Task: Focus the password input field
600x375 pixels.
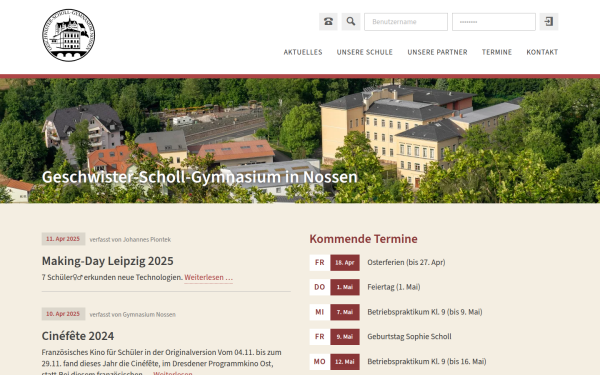Action: coord(494,22)
